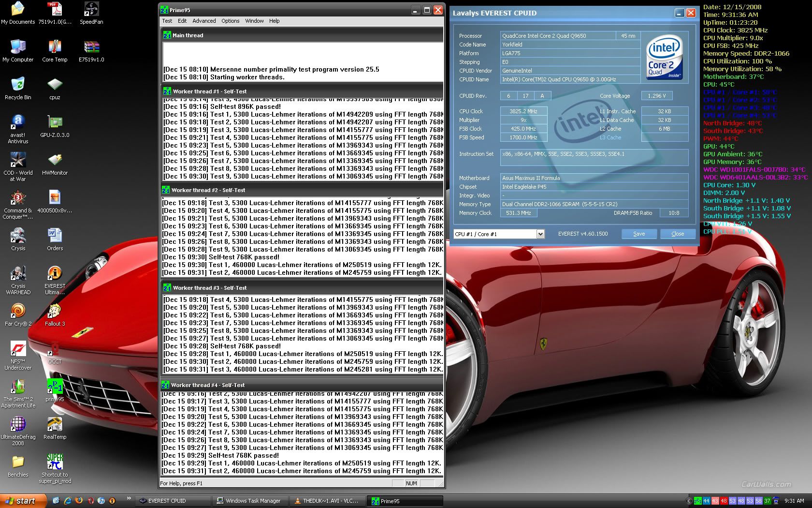Open the HWMonitor desktop shortcut
The image size is (812, 508).
(55, 164)
